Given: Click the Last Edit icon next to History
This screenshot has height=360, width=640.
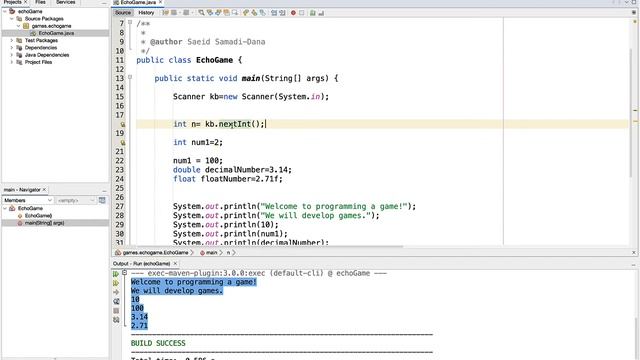Looking at the screenshot, I should pos(166,13).
